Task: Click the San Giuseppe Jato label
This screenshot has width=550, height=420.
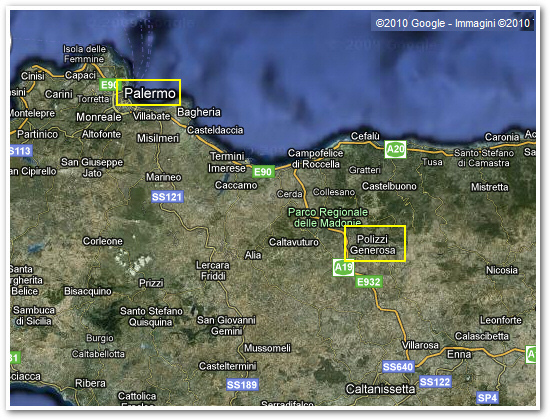Action: click(x=92, y=167)
